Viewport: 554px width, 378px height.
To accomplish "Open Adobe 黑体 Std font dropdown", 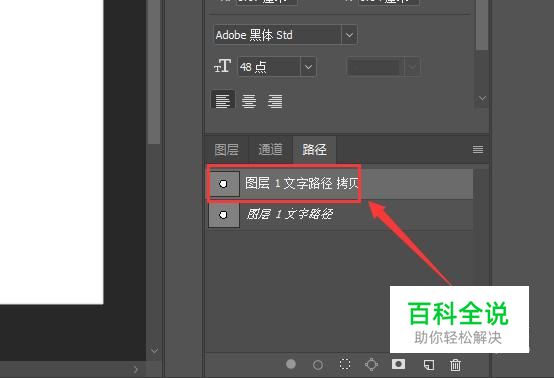I will tap(349, 35).
